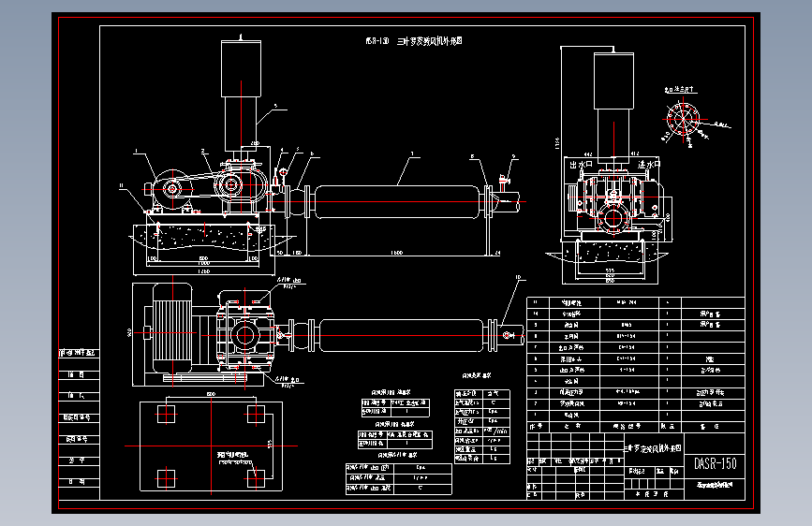Image resolution: width=812 pixels, height=526 pixels.
Task: Pick the 1280 foundation dimension text
Action: 203,270
